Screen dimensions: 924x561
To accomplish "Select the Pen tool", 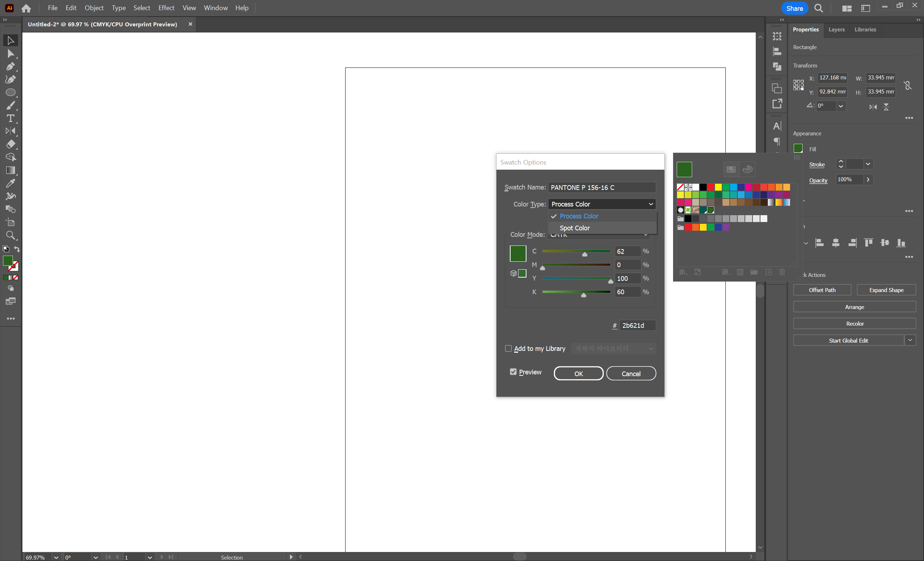I will [10, 66].
